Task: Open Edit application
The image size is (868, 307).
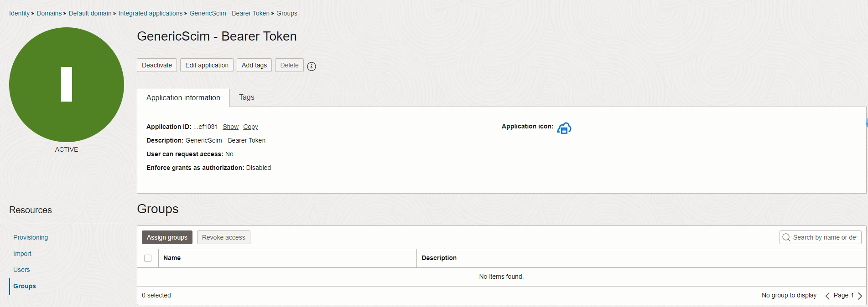Action: point(207,65)
